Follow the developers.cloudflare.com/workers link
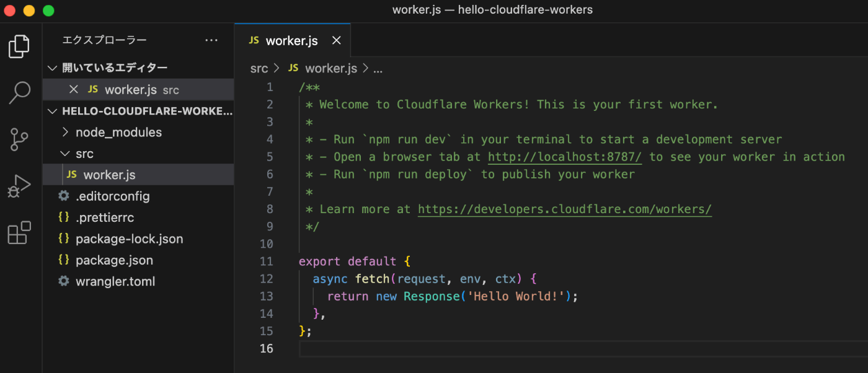868x373 pixels. coord(565,209)
